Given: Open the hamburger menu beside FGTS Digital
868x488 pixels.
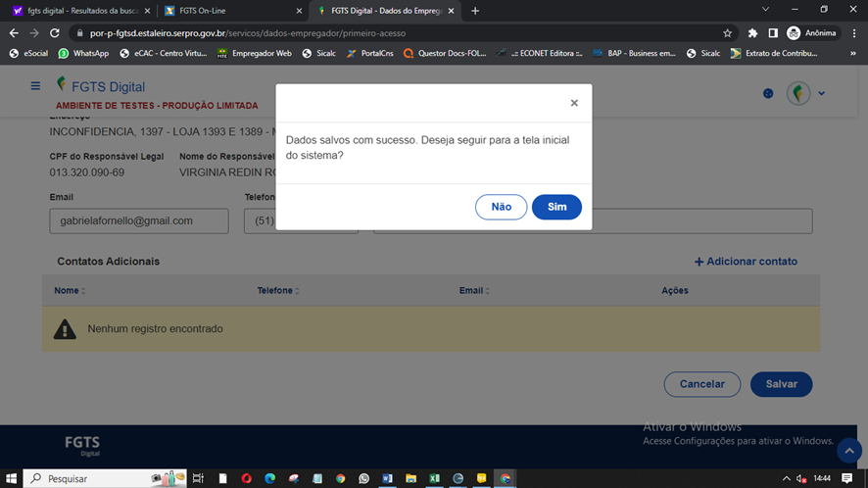Looking at the screenshot, I should coord(36,86).
